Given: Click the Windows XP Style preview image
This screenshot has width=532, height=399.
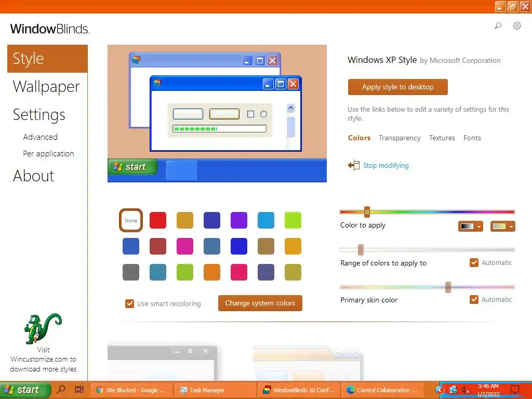Looking at the screenshot, I should (x=217, y=113).
